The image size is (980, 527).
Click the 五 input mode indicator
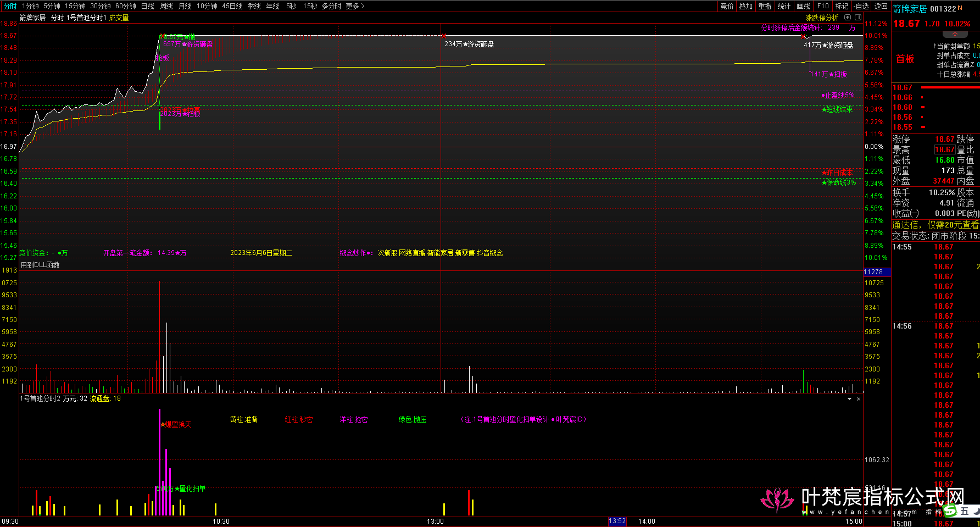pyautogui.click(x=964, y=511)
